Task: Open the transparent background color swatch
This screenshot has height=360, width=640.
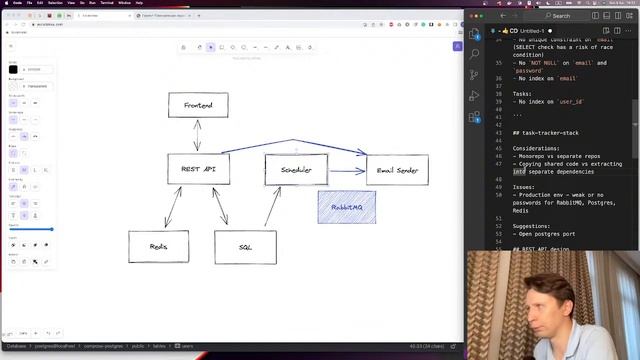Action: pos(13,86)
